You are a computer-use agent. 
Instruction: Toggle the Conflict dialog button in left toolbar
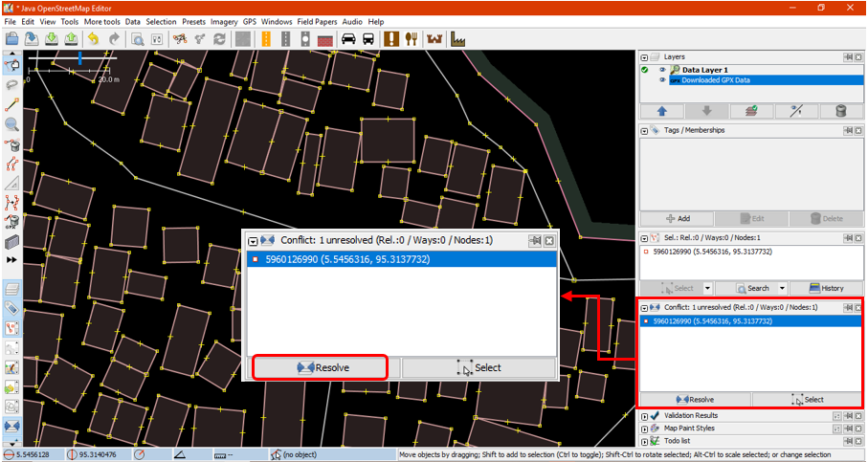(x=12, y=426)
